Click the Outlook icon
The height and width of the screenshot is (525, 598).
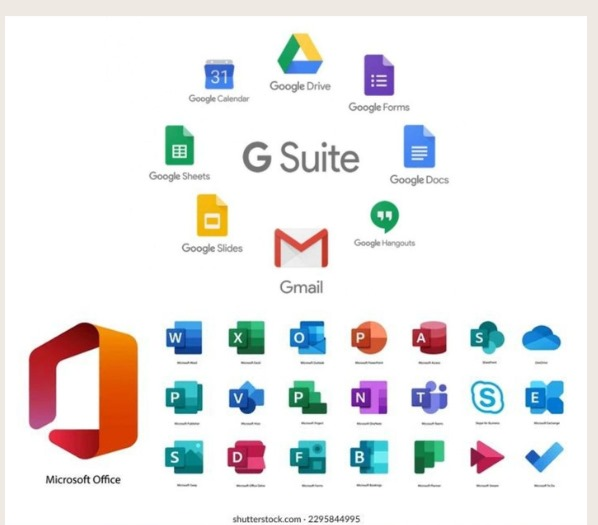tap(308, 338)
